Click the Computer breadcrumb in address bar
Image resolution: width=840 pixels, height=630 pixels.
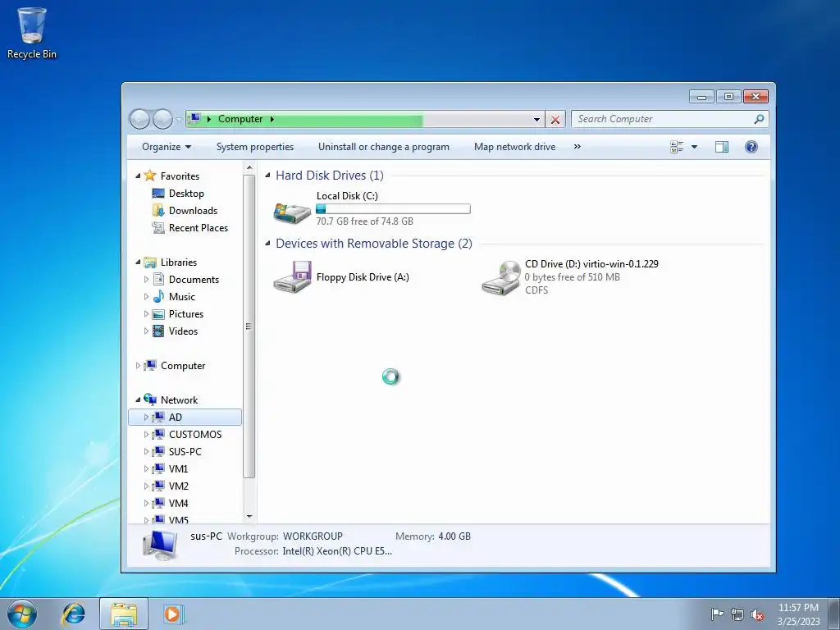coord(240,119)
